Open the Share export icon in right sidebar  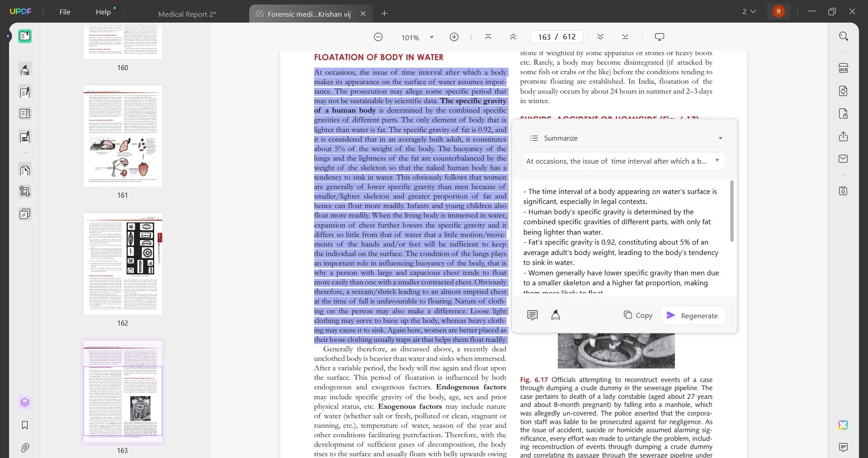(844, 137)
